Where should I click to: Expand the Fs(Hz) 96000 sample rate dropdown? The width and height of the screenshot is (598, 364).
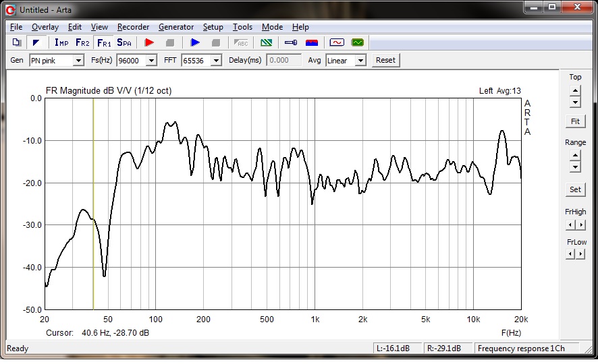(151, 61)
